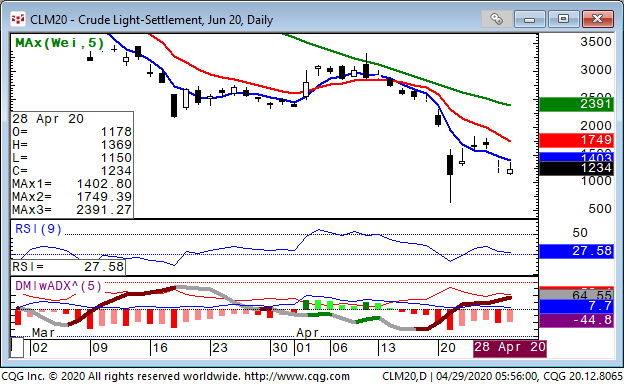
Task: Open the http://www.cqg.com link
Action: click(297, 376)
